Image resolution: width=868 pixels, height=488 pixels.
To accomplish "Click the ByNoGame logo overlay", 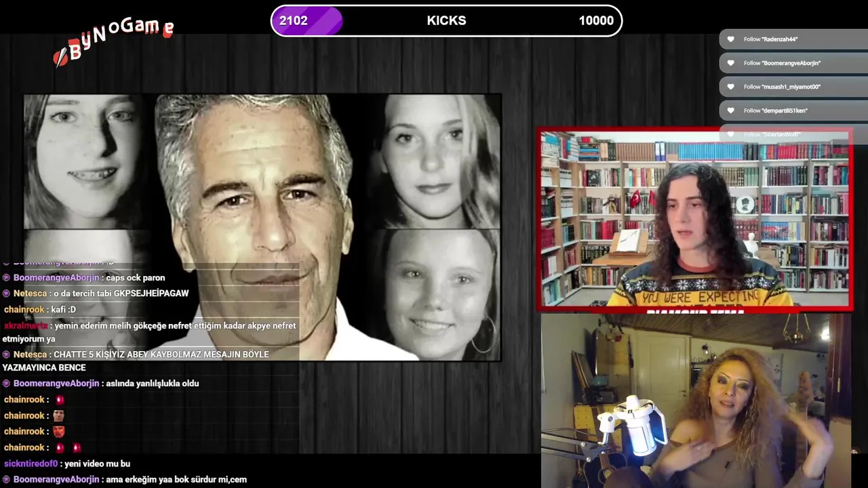I will (x=113, y=41).
